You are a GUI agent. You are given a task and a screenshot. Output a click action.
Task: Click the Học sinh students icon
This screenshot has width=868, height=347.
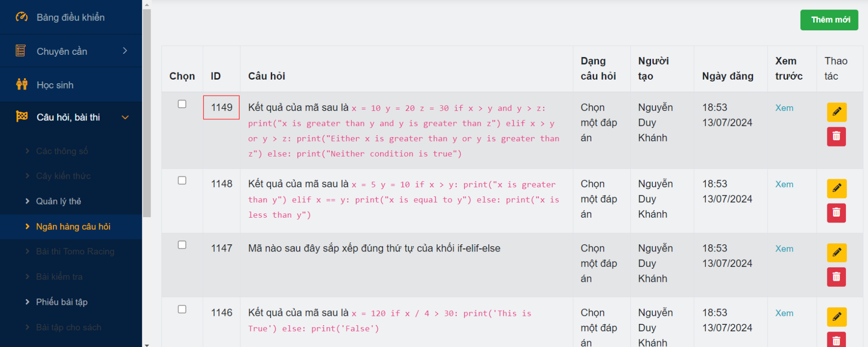(22, 85)
